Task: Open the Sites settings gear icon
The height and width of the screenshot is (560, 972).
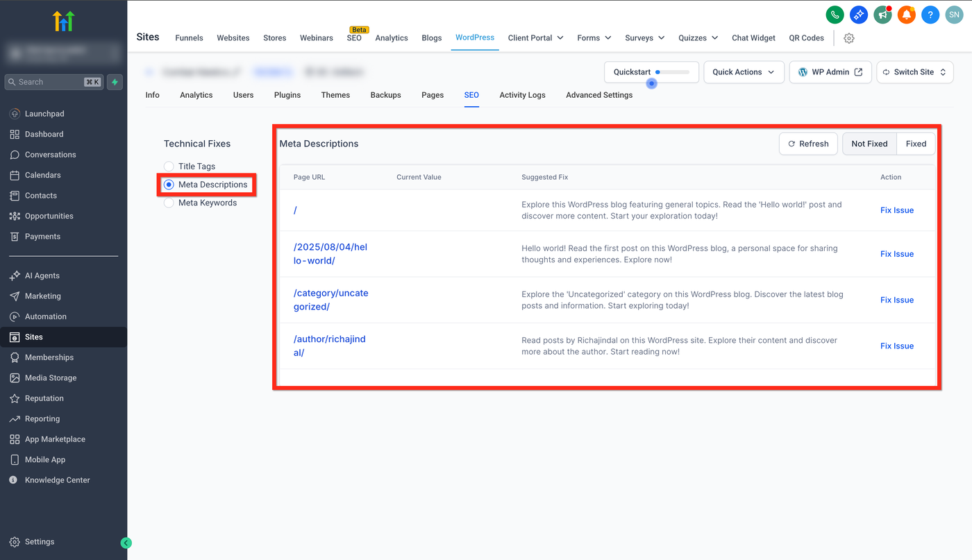Action: (x=848, y=38)
